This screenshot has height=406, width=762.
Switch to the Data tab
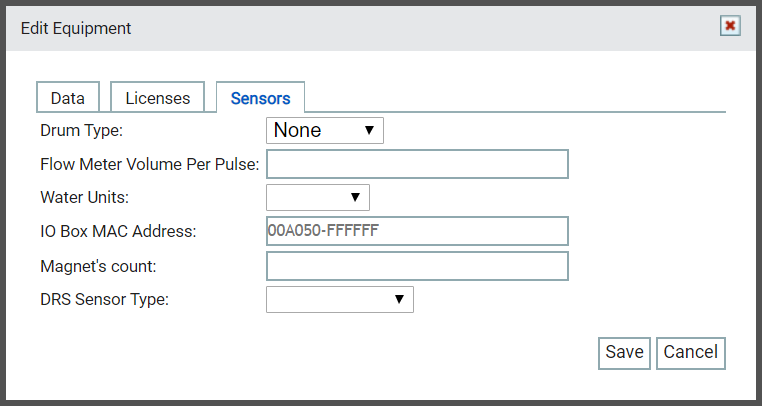[x=68, y=98]
